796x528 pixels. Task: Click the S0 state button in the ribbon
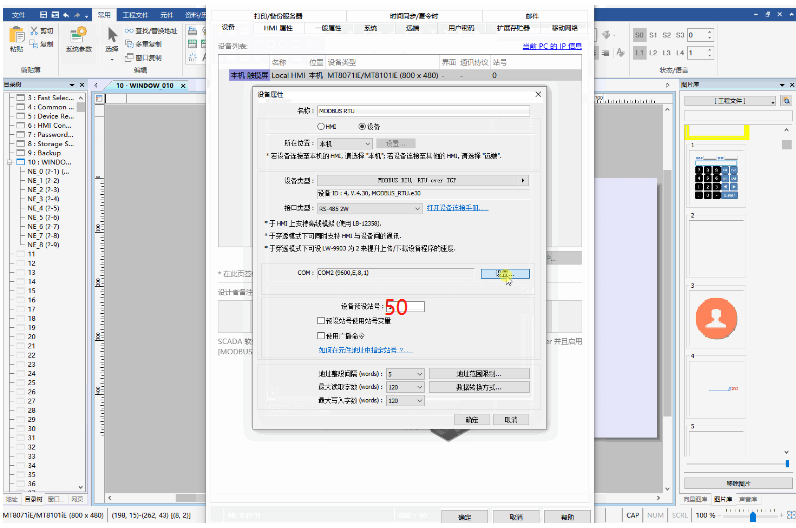click(639, 35)
